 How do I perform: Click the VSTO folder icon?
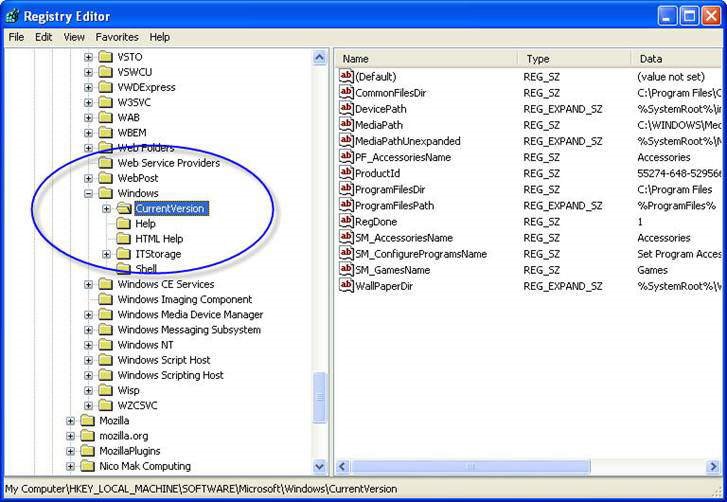coord(106,57)
